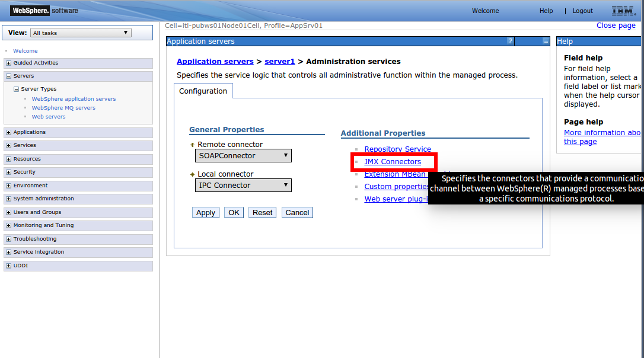
Task: Click the Additional Properties heading
Action: tap(383, 133)
